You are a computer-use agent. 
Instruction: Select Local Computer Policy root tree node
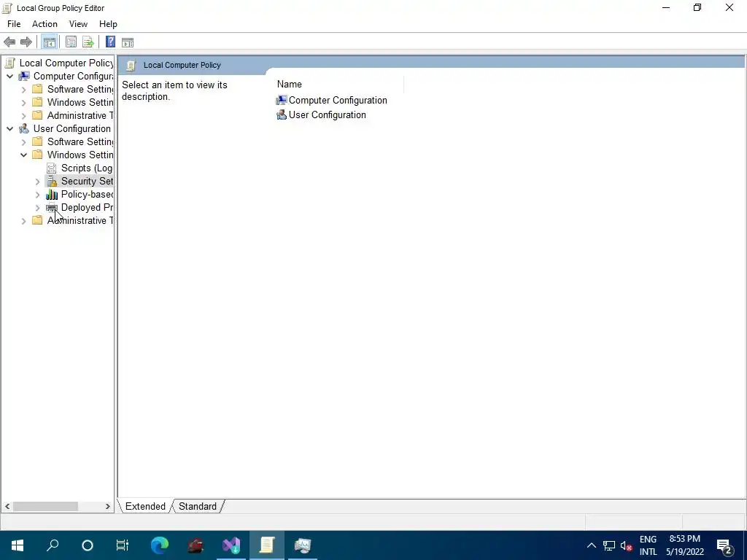tap(66, 63)
